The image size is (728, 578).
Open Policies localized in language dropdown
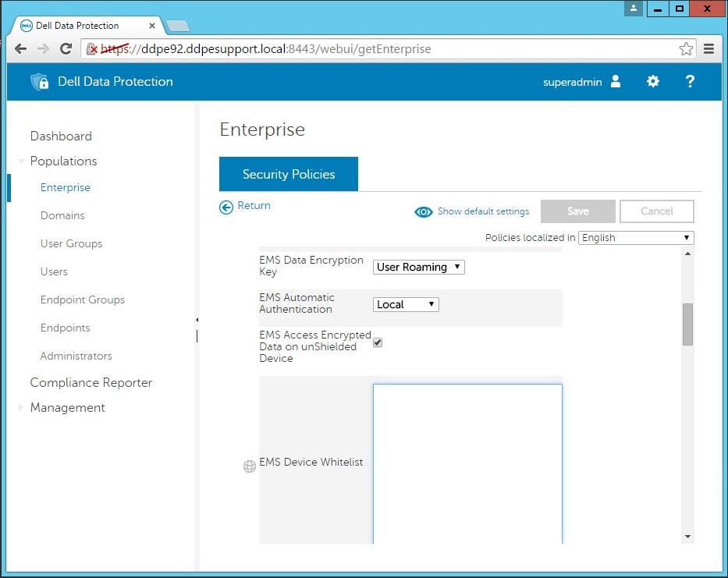(x=636, y=238)
